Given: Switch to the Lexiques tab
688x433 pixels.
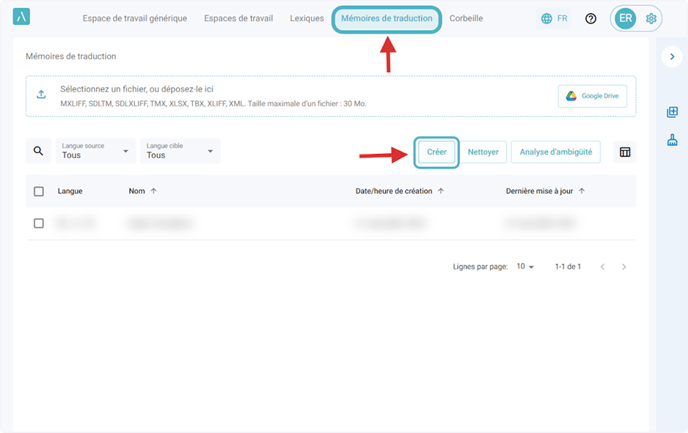Looking at the screenshot, I should coord(306,18).
